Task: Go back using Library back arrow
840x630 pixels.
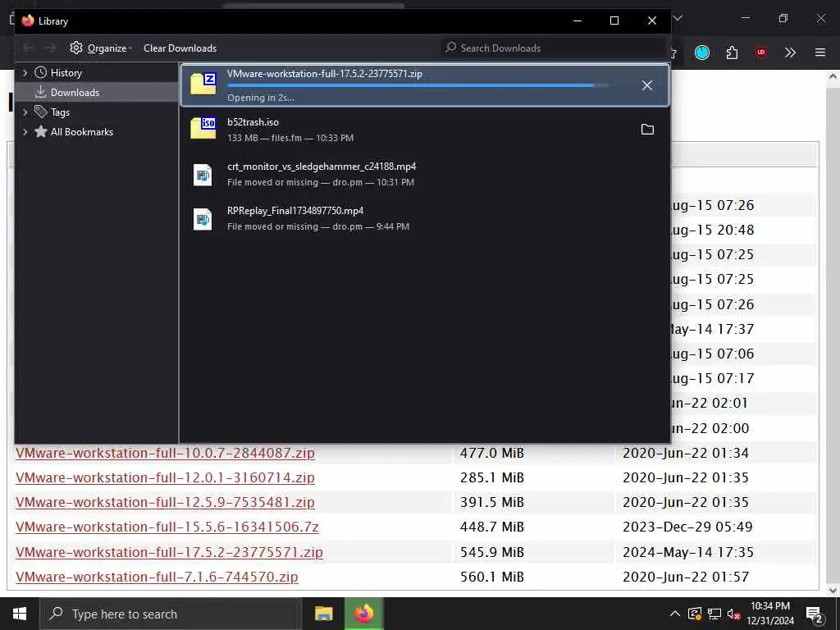Action: coord(29,48)
